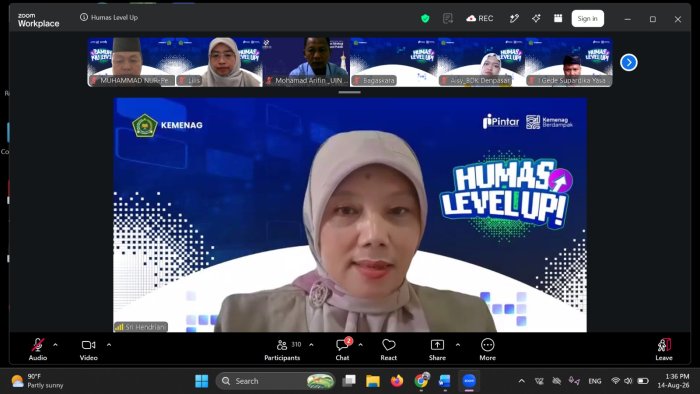Open Chrome from the taskbar
The width and height of the screenshot is (700, 394).
point(421,381)
